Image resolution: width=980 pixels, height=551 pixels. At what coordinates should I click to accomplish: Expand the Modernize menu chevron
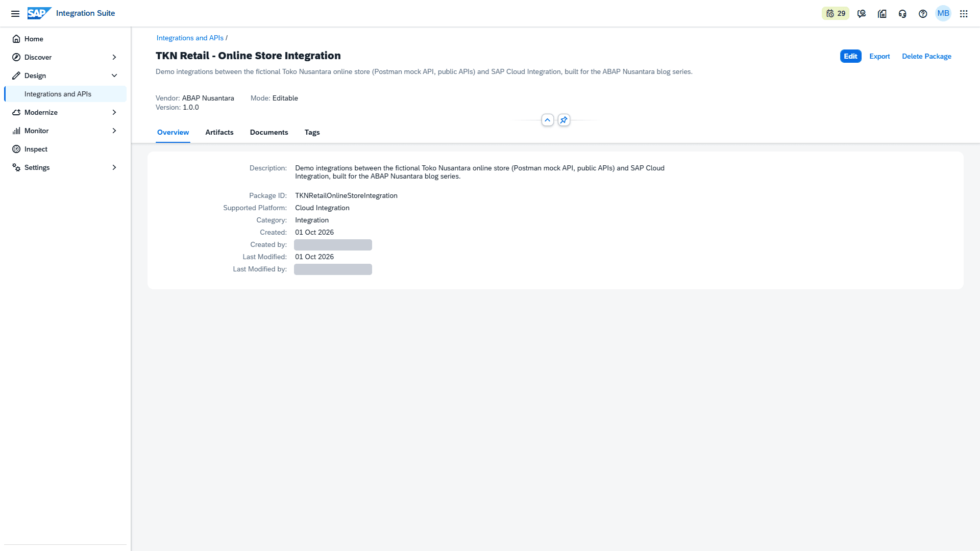(114, 112)
